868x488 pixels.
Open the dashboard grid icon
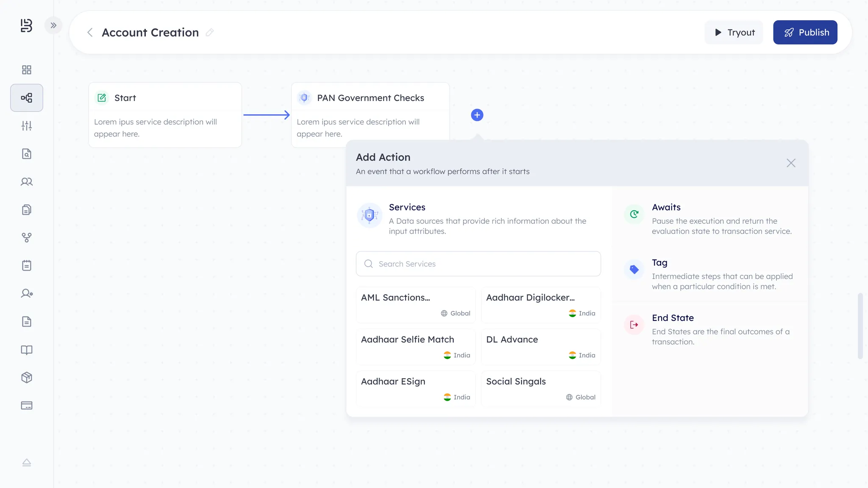[x=27, y=70]
